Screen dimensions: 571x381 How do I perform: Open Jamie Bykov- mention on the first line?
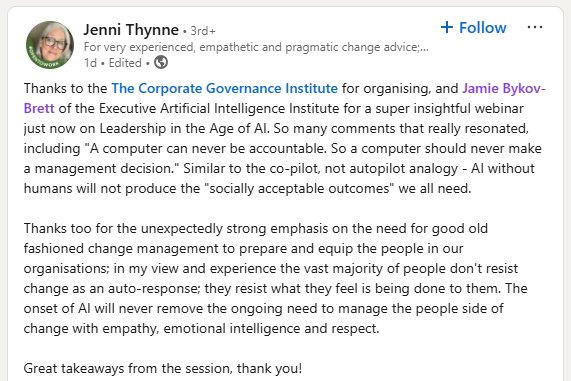[504, 89]
